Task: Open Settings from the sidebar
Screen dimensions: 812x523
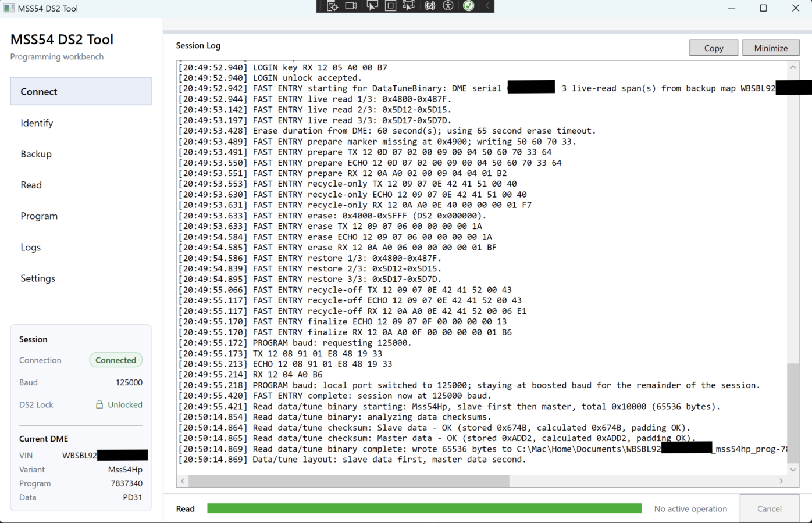Action: click(x=38, y=278)
